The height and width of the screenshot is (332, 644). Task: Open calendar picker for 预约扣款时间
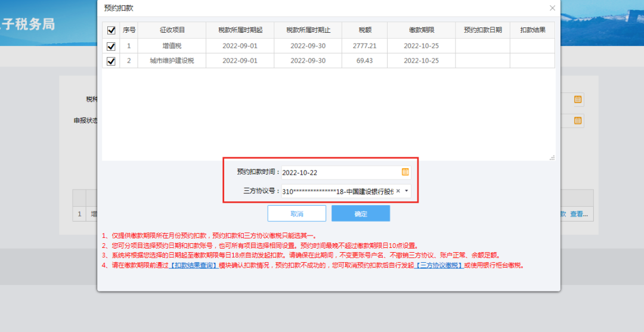coord(405,172)
